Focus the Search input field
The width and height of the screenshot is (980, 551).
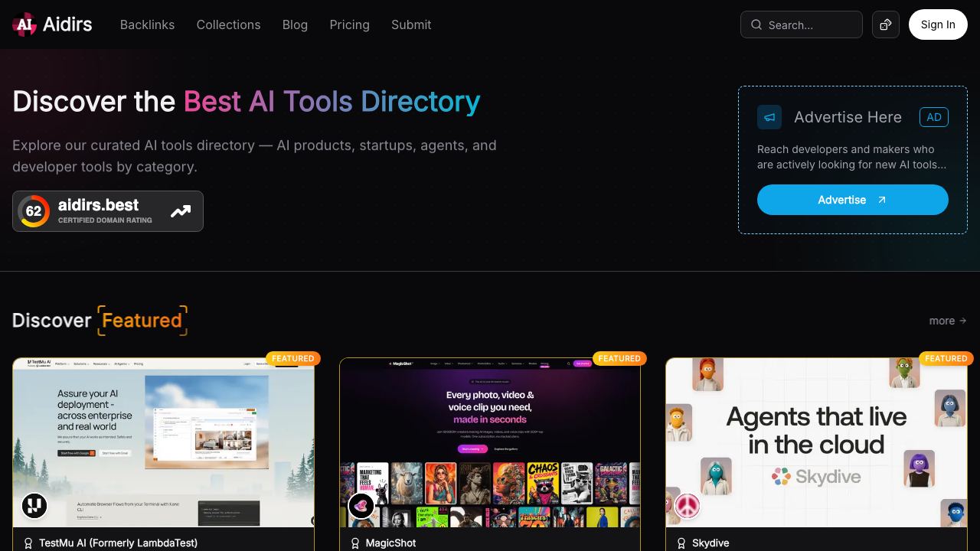coord(802,24)
